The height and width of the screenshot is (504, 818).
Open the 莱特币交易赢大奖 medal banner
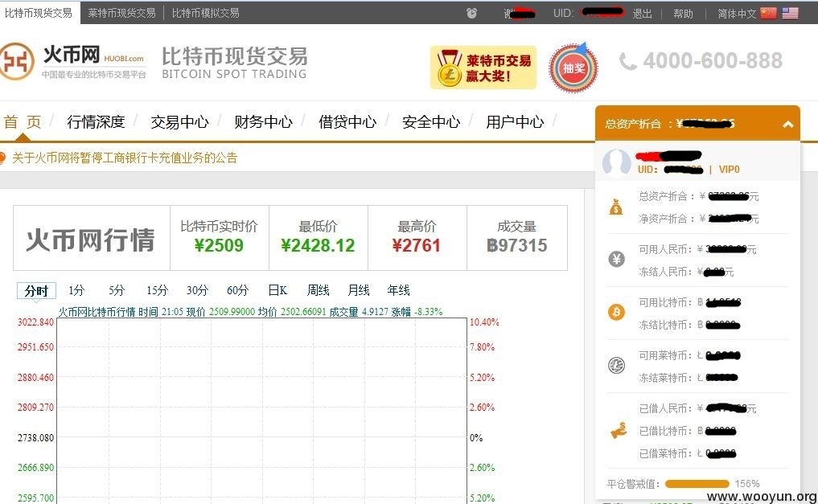pyautogui.click(x=483, y=68)
